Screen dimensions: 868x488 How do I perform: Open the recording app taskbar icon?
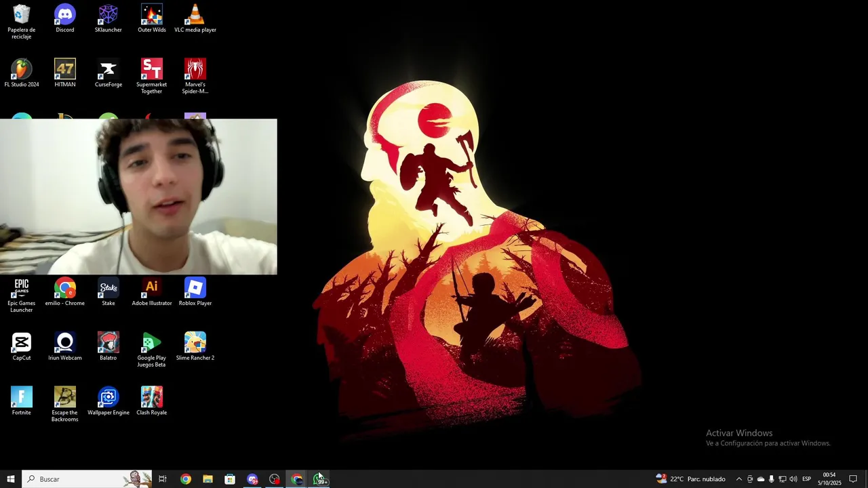coord(275,479)
